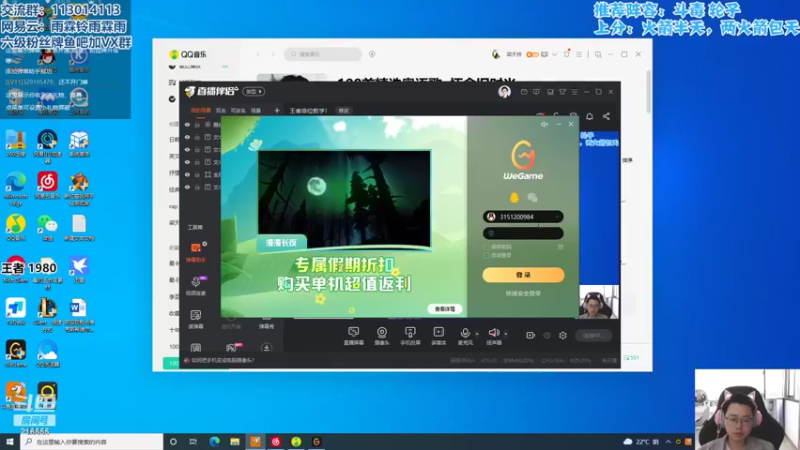Mute the WeGame login window sound

[x=544, y=124]
